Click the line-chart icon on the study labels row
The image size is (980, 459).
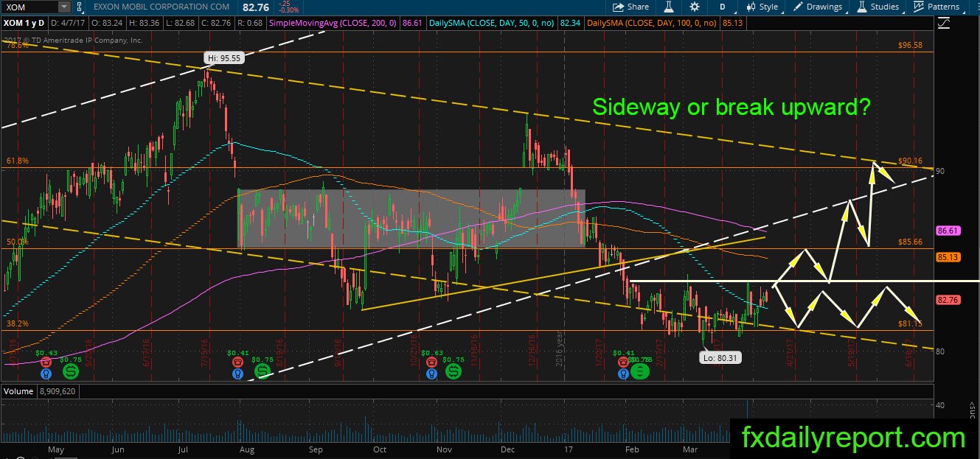click(x=943, y=24)
